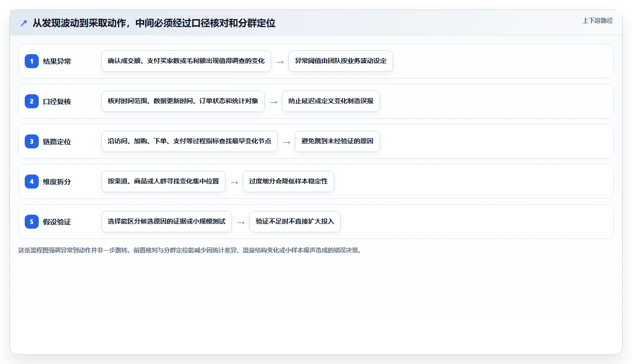Click the flowchart title starting 从发现波动到采取动作

click(x=154, y=23)
